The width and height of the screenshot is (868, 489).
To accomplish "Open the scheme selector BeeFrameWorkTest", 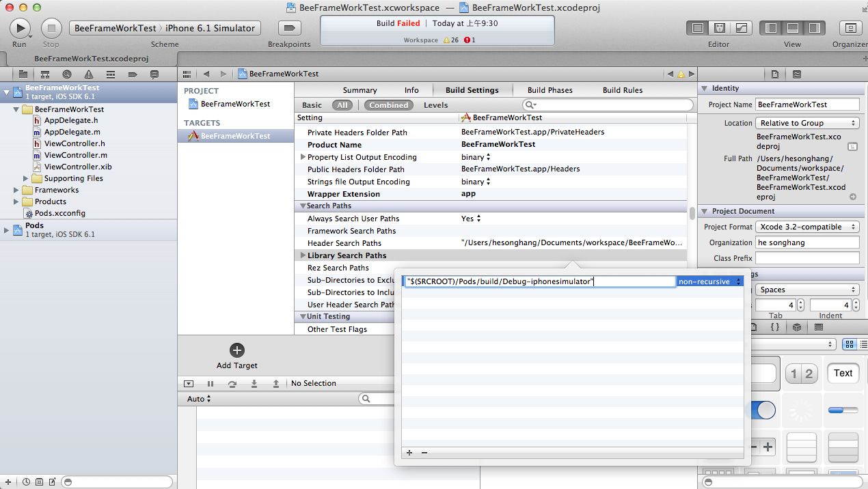I will (x=115, y=28).
